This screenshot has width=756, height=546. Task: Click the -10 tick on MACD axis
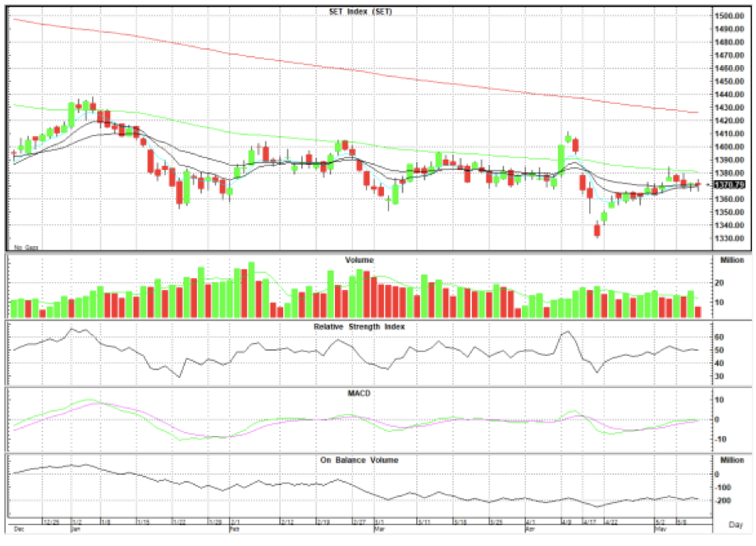tap(720, 440)
